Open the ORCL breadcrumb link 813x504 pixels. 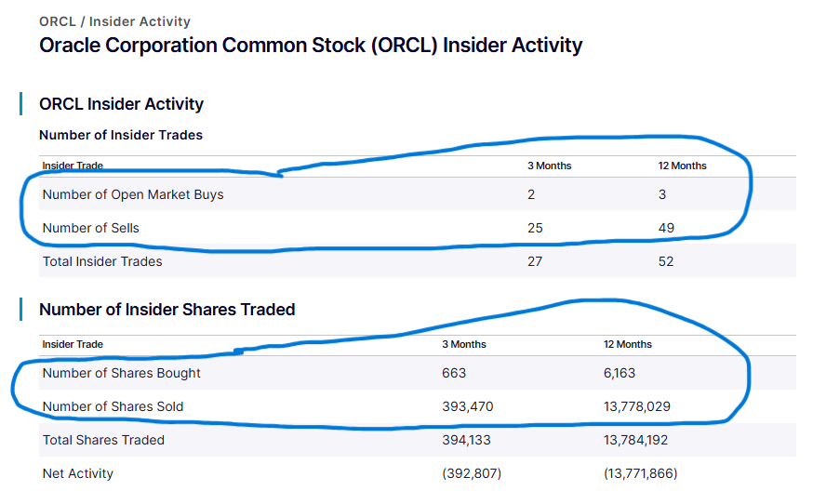(58, 21)
